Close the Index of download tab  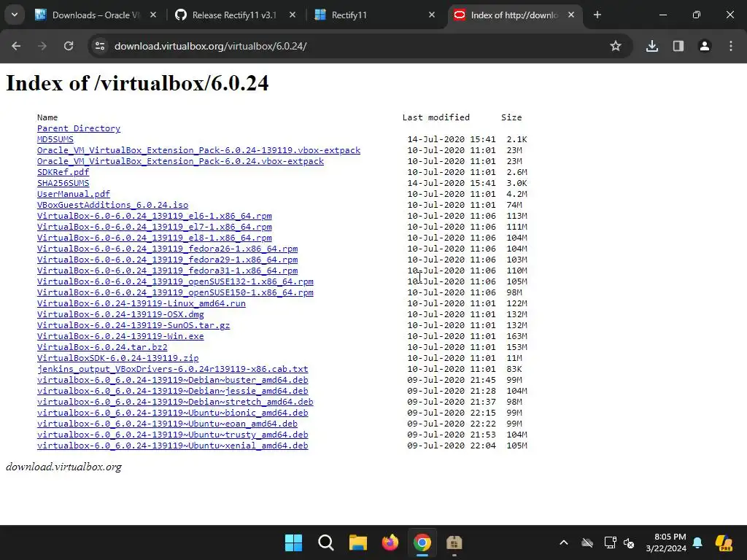click(x=571, y=15)
